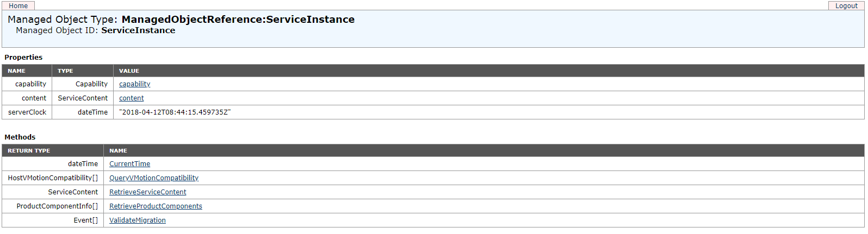Screen dimensions: 868x234
Task: Open the QueryVMotionCompatibility method
Action: (154, 178)
